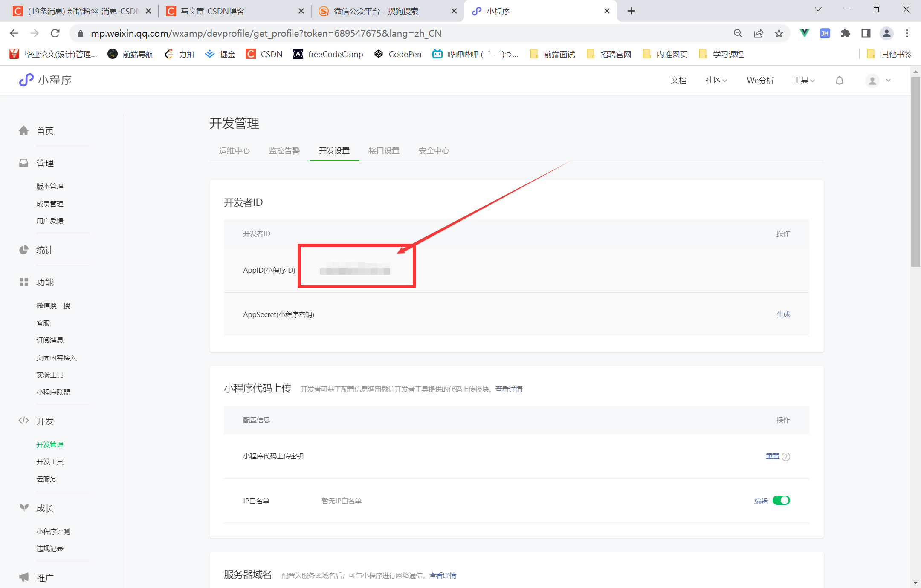Select the 开发设置 tab
The height and width of the screenshot is (588, 921).
tap(334, 150)
